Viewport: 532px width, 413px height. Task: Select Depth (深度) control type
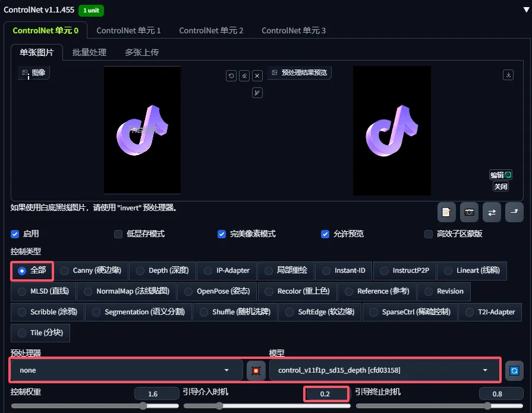tap(162, 270)
